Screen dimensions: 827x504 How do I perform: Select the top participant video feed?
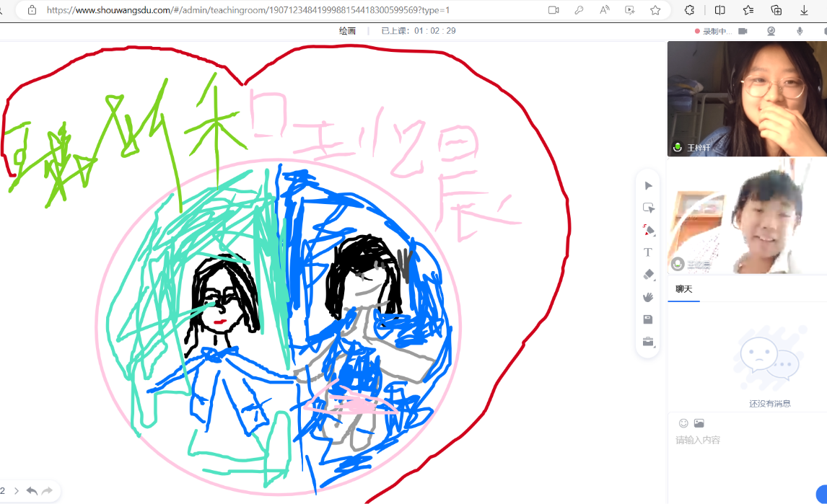click(x=747, y=99)
